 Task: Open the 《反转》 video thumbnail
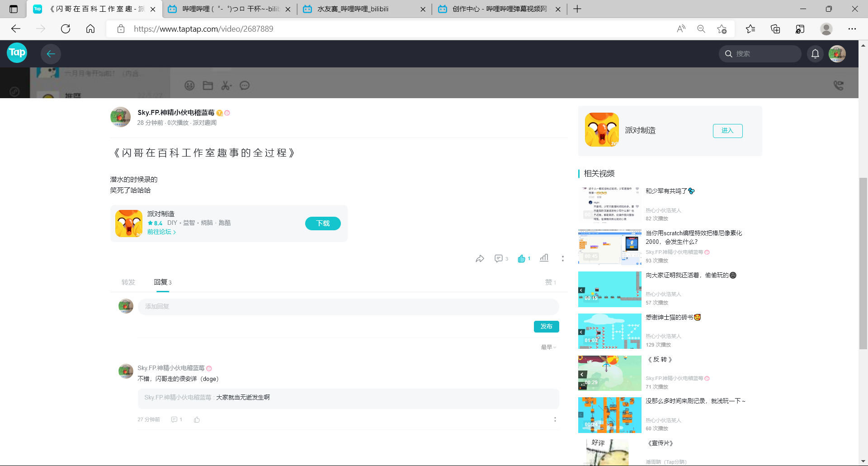(x=609, y=373)
